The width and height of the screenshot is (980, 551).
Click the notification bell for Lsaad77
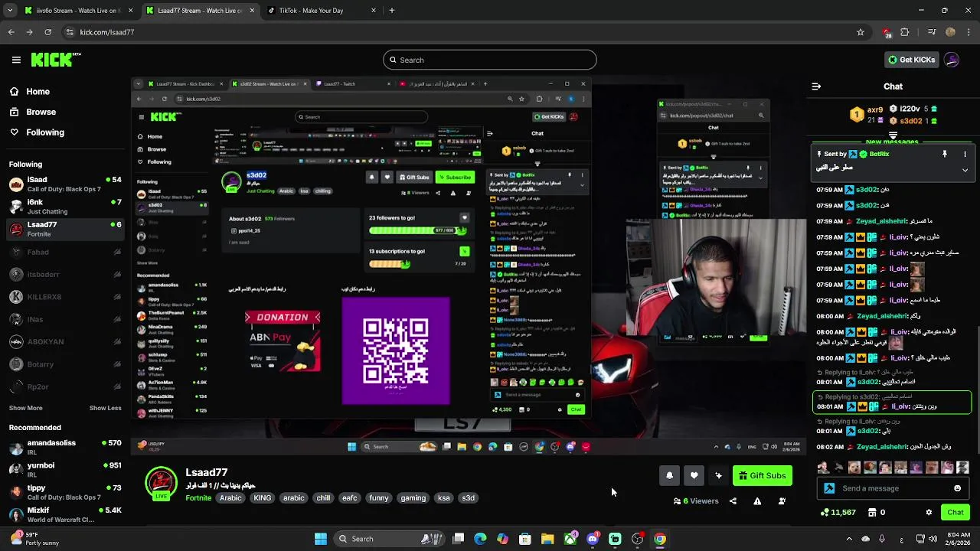(669, 475)
